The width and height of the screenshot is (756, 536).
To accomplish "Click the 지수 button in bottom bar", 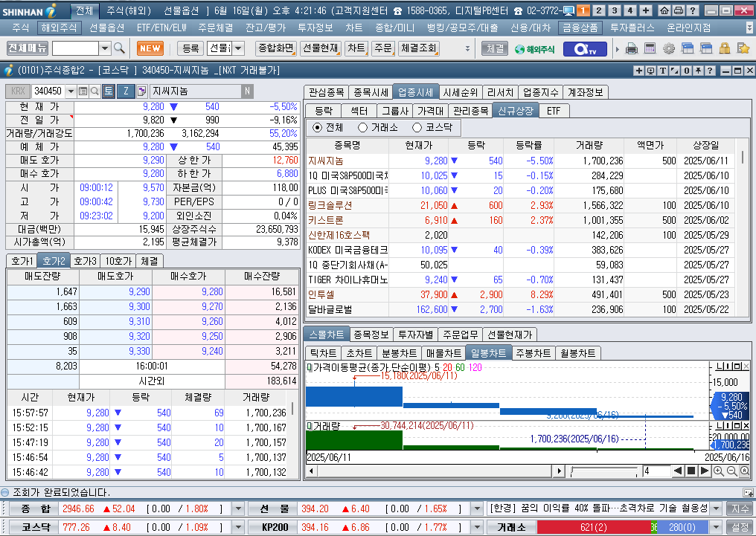I will [740, 508].
